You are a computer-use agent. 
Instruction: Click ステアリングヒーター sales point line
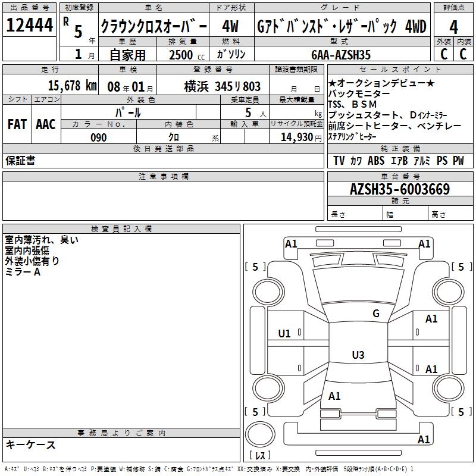point(352,137)
